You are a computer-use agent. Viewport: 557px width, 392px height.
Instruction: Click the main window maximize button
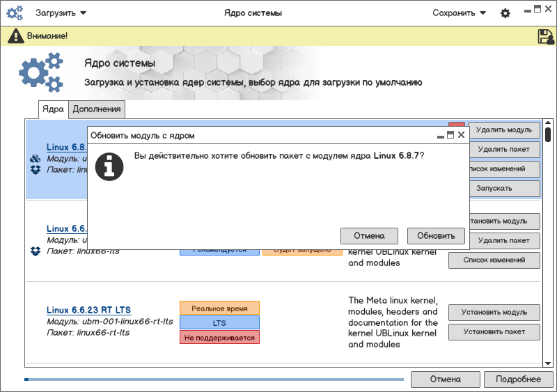click(538, 9)
